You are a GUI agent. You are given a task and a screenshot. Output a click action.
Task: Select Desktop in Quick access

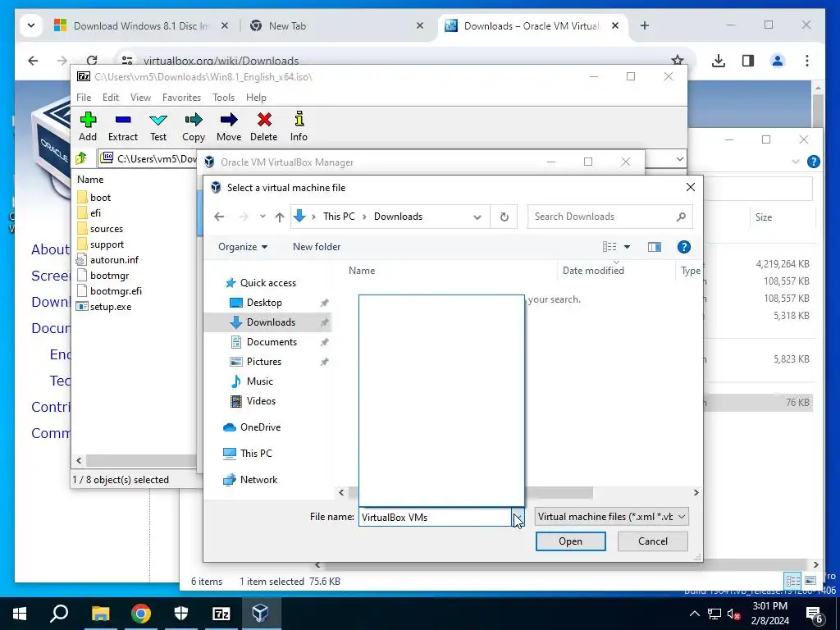click(264, 303)
